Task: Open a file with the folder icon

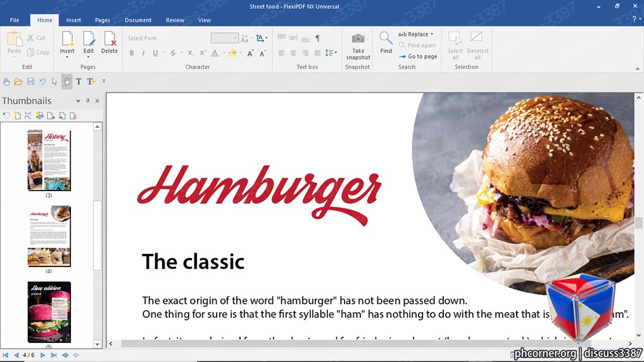Action: (18, 81)
